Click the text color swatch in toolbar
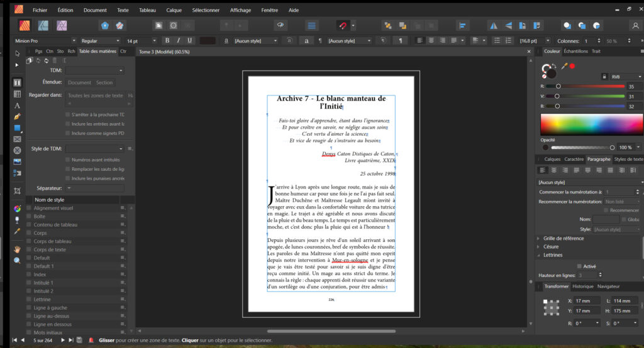644x348 pixels. tap(208, 41)
